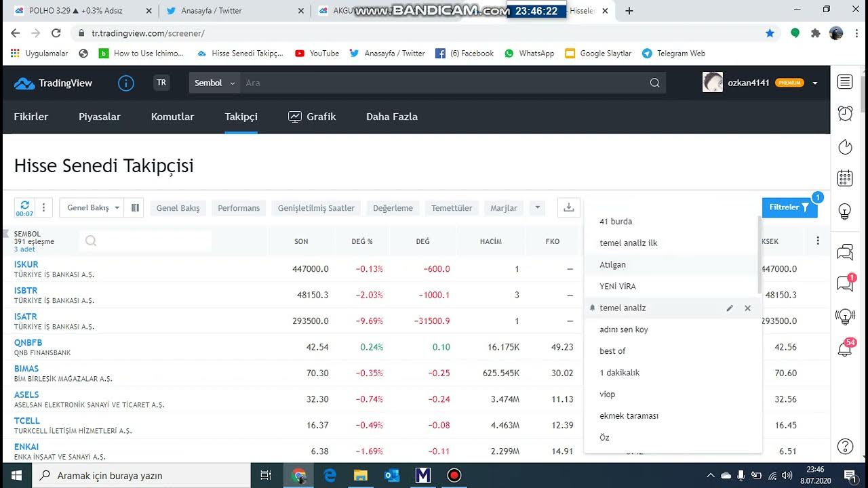Click the info circle icon in header
The image size is (868, 488).
(126, 83)
